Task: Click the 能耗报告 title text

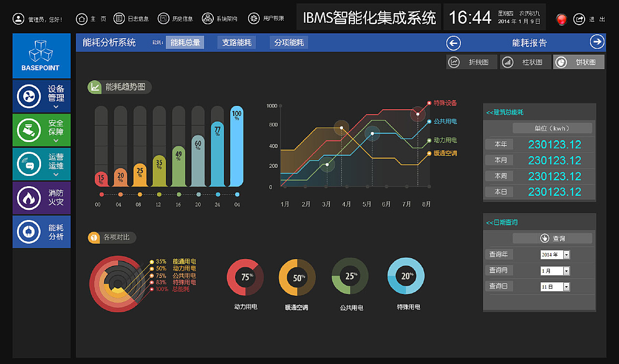Action: (x=530, y=43)
